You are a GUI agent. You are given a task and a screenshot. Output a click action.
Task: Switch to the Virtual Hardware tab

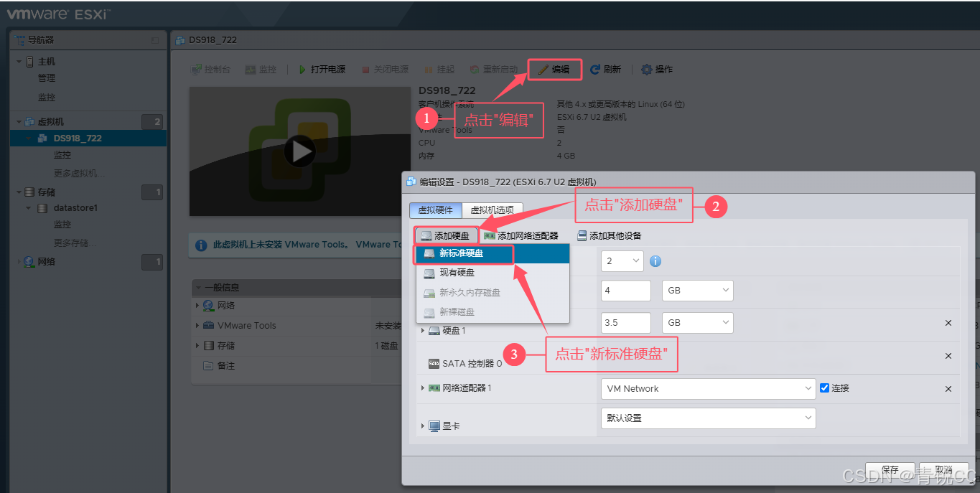435,210
